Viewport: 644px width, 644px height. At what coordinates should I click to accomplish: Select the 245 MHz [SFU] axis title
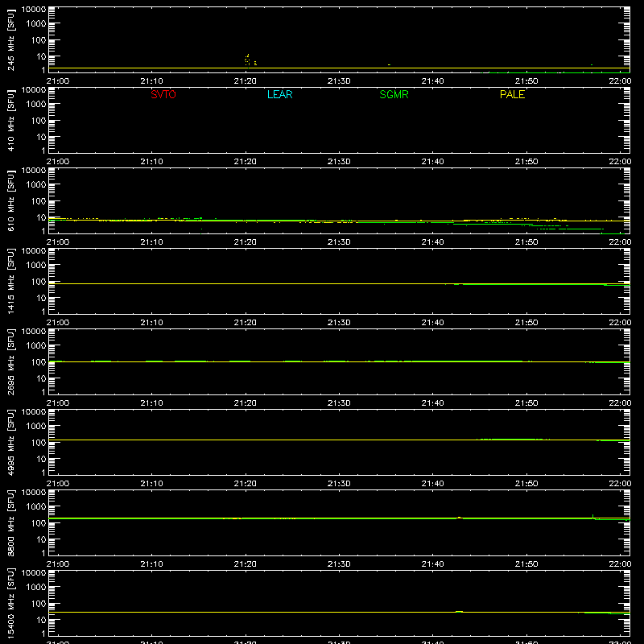point(10,40)
